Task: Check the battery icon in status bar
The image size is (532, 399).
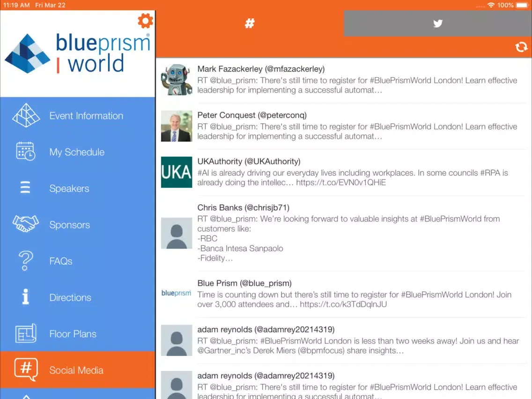Action: [522, 5]
